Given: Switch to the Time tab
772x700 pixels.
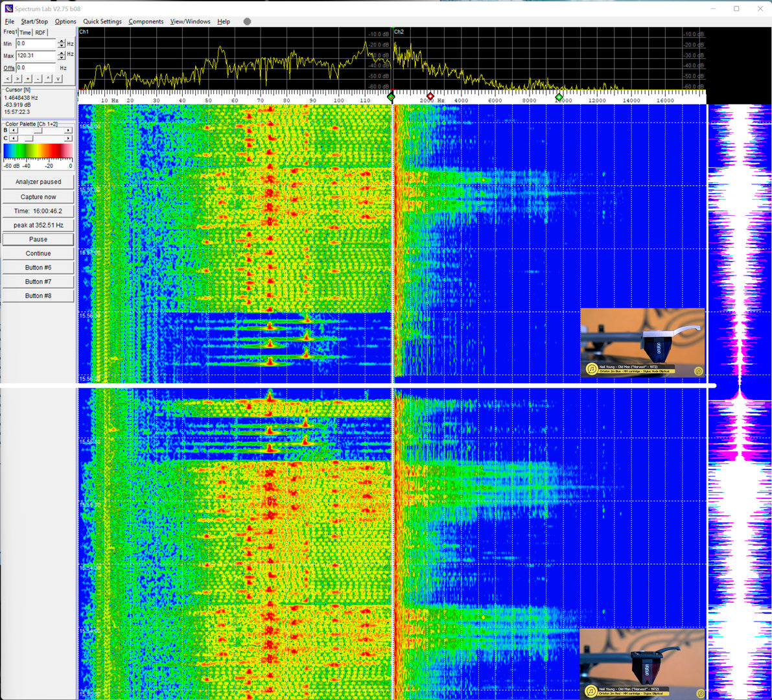Looking at the screenshot, I should tap(25, 32).
